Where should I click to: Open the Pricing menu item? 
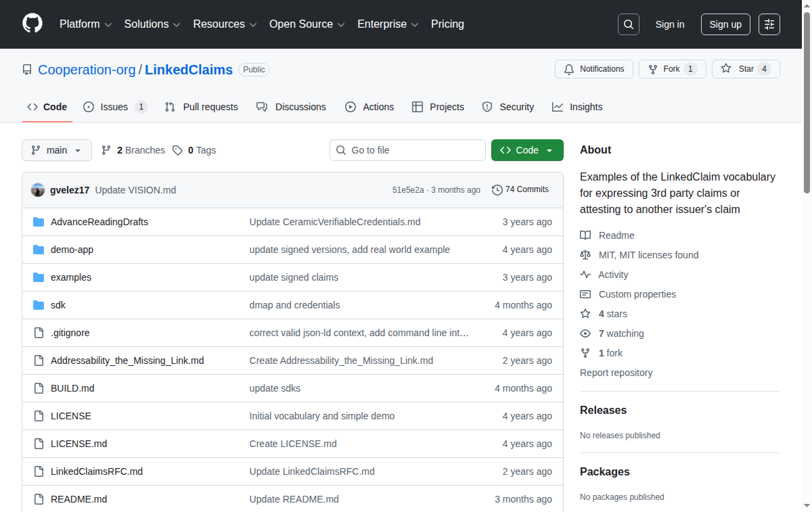[447, 24]
